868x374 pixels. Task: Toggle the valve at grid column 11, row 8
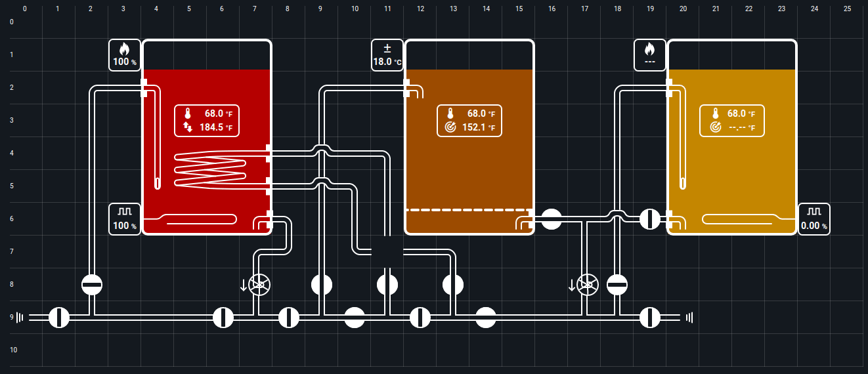(387, 285)
